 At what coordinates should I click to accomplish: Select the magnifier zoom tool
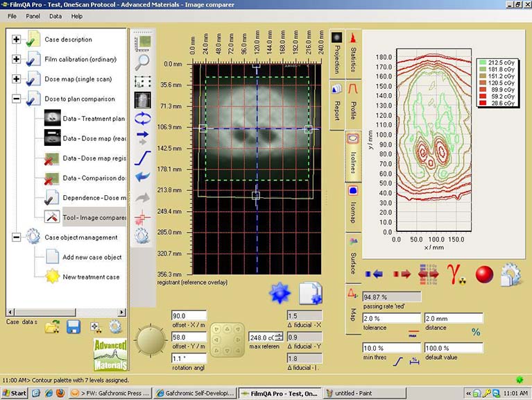click(141, 61)
